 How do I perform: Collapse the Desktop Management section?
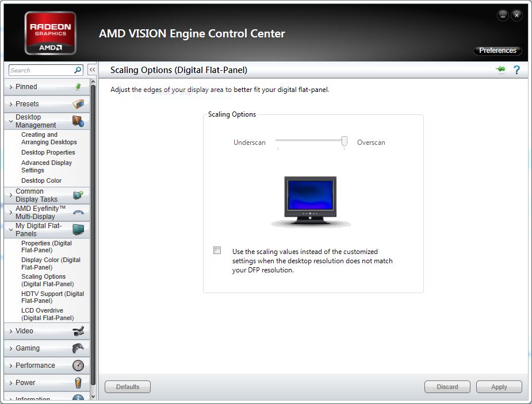pos(11,121)
